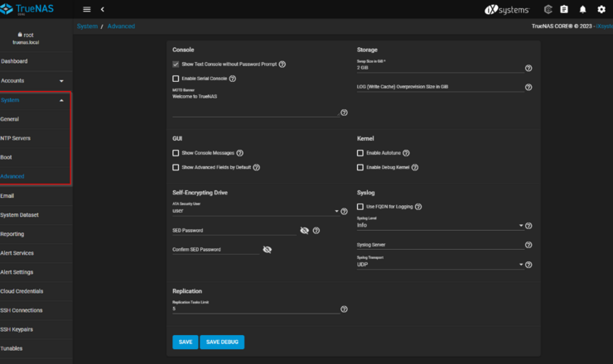Show help for Syslog Server

click(x=529, y=245)
